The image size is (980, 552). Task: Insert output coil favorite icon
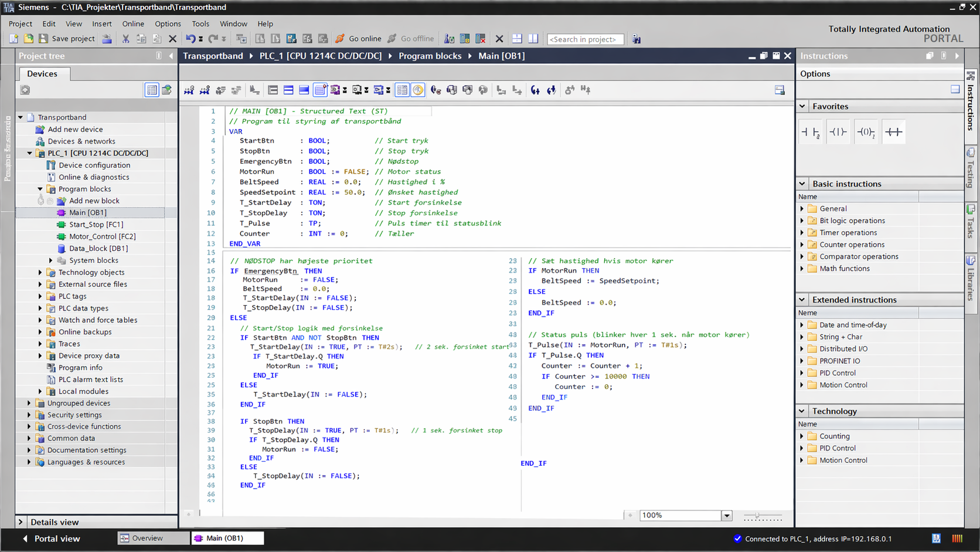point(866,132)
